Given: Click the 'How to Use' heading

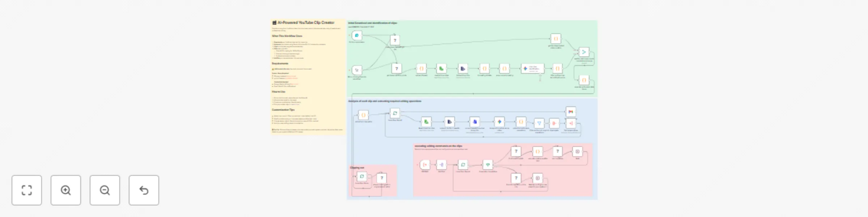Looking at the screenshot, I should [278, 92].
